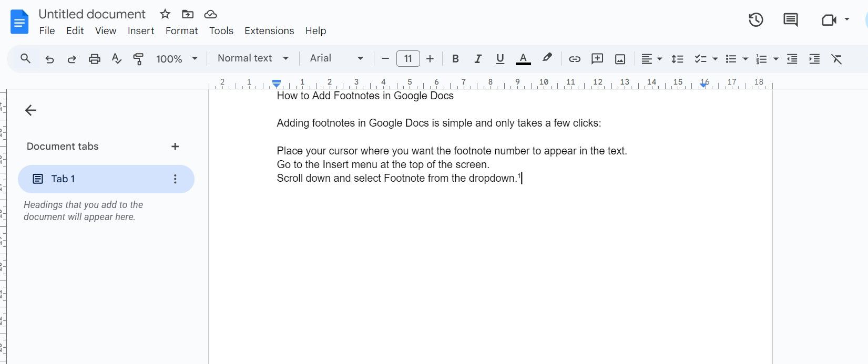Screen dimensions: 868x364
Task: Open the Normal text style dropdown
Action: [253, 58]
